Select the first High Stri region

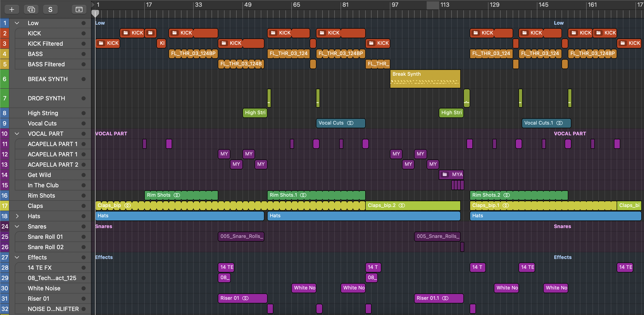coord(255,113)
